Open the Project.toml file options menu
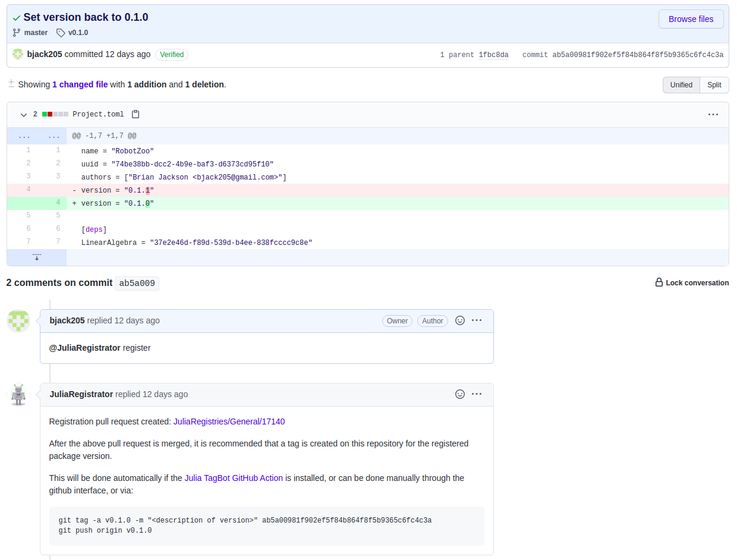The width and height of the screenshot is (737, 560). [713, 114]
